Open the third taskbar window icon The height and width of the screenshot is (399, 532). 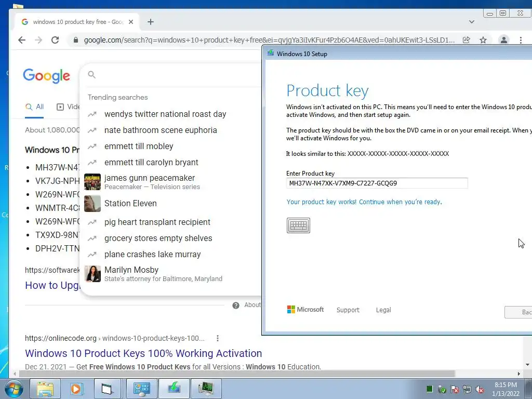pos(108,389)
